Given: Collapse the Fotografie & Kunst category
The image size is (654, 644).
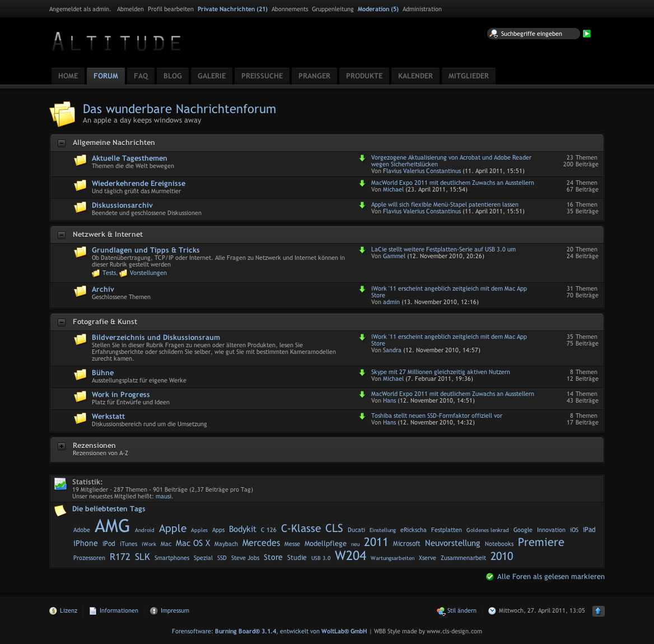Looking at the screenshot, I should (62, 323).
